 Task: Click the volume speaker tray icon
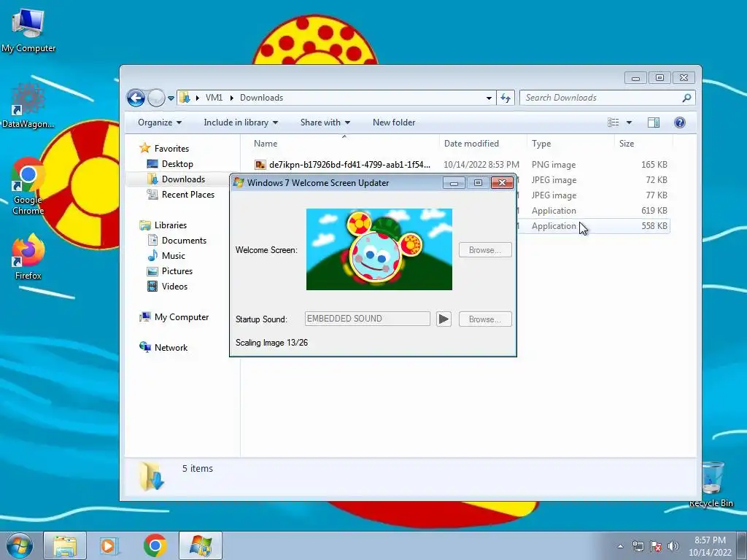673,546
